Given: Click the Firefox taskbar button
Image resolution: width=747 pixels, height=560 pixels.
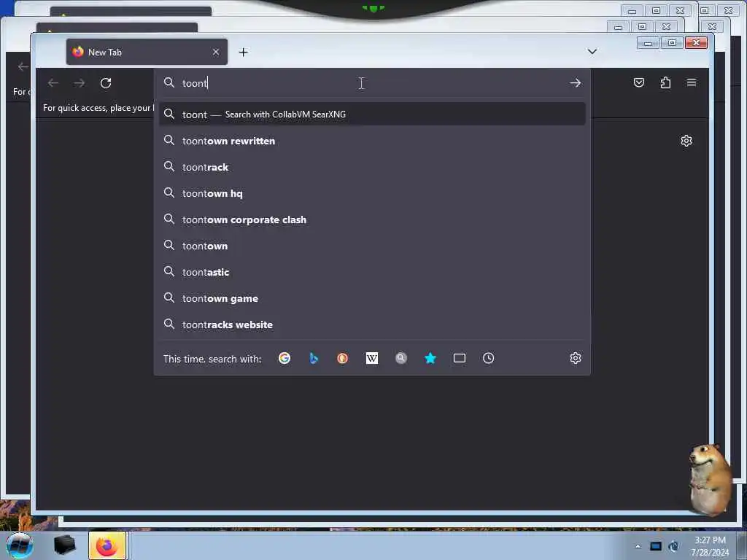Looking at the screenshot, I should (x=107, y=545).
